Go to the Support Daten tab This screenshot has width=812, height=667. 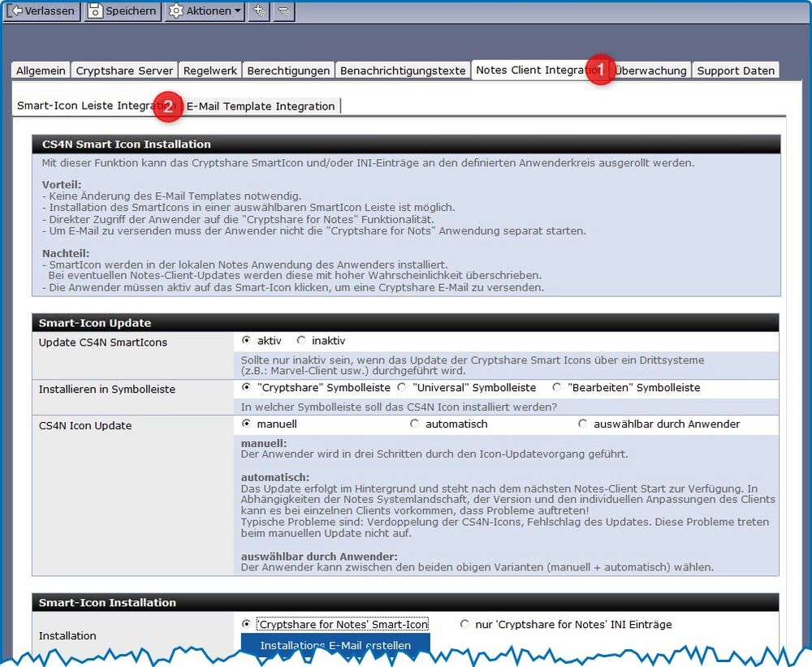tap(735, 70)
